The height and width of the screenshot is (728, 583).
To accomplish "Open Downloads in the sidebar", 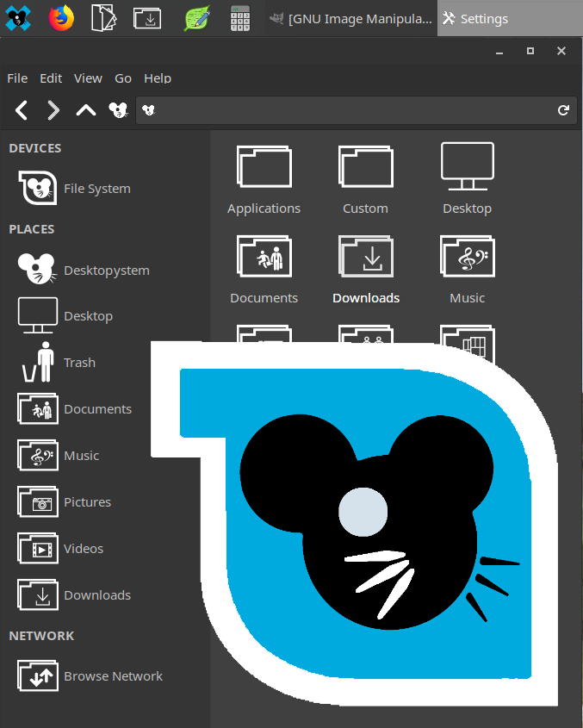I will click(x=74, y=594).
